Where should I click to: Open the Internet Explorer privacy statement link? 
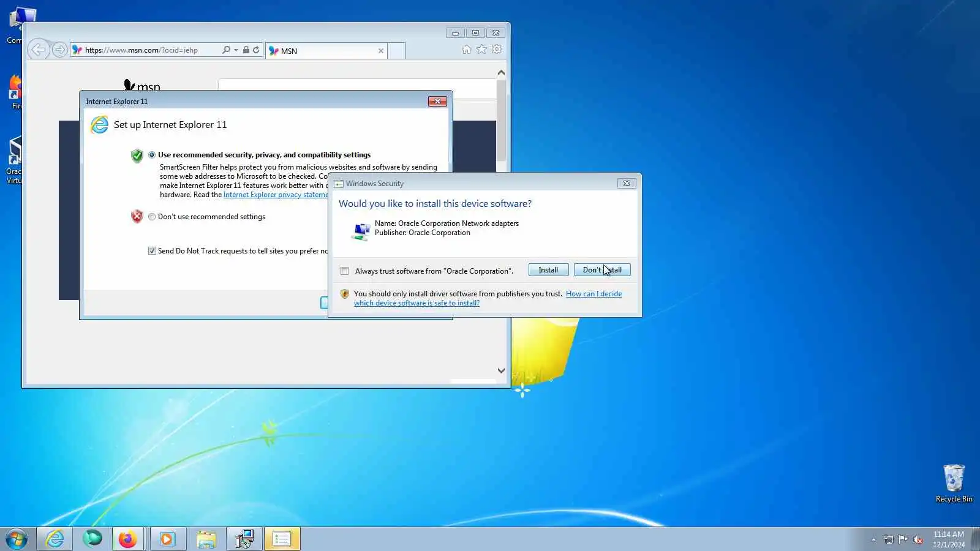(x=276, y=195)
